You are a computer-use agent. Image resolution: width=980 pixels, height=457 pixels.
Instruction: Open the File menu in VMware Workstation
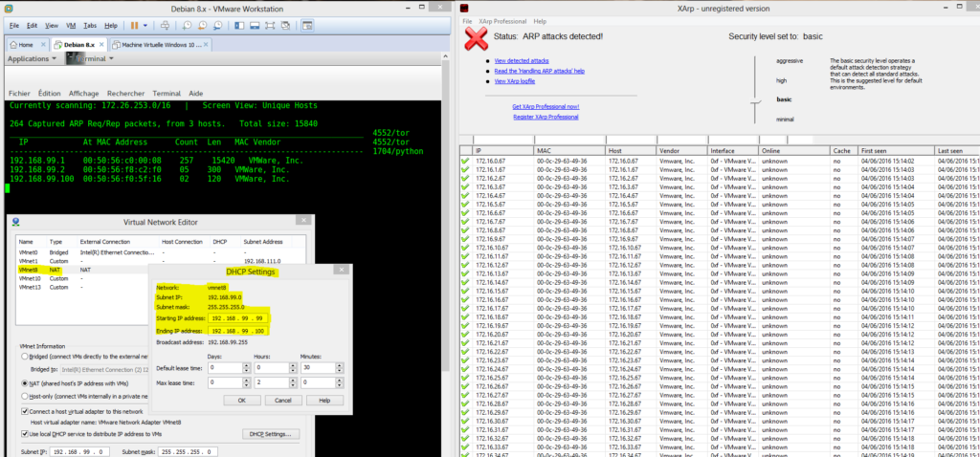[14, 26]
